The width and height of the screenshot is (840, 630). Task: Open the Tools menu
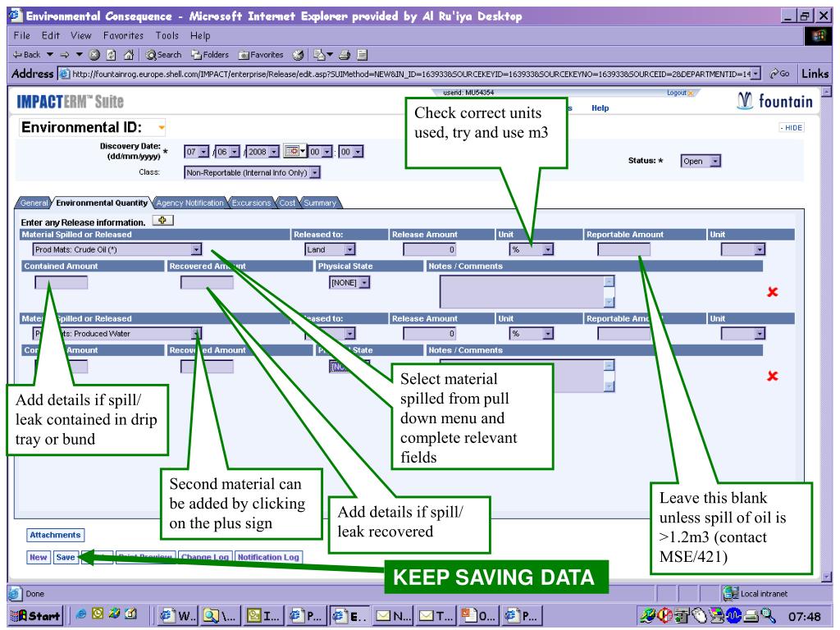pos(167,36)
